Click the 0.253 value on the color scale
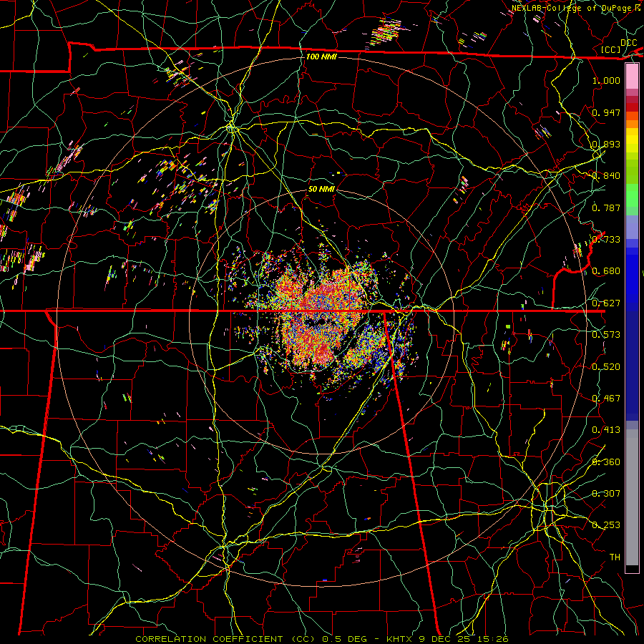Image resolution: width=644 pixels, height=644 pixels. [606, 525]
